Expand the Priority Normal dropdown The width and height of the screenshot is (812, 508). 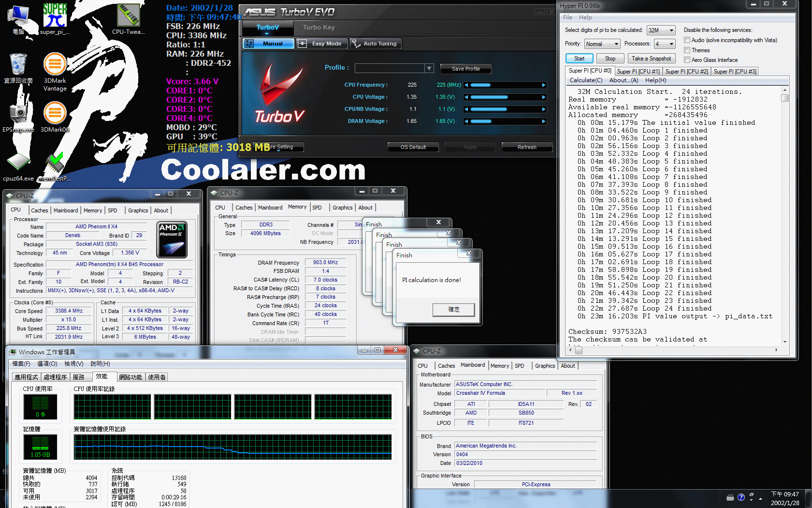pyautogui.click(x=602, y=44)
